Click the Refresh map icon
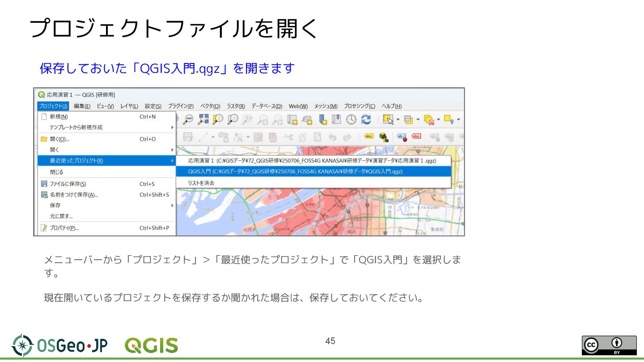Screen dimensions: 644x362 (x=366, y=119)
